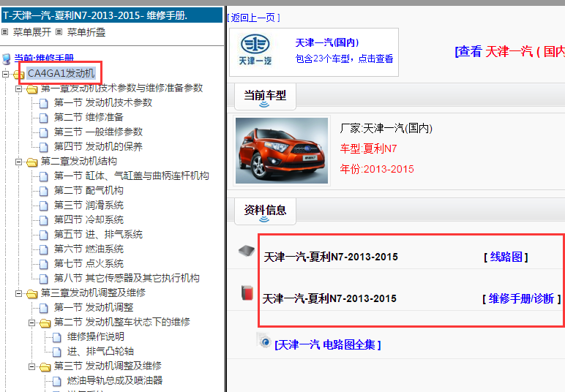Image resolution: width=565 pixels, height=392 pixels.
Task: Click page icon of 第二节 配气机构
Action: click(x=44, y=191)
